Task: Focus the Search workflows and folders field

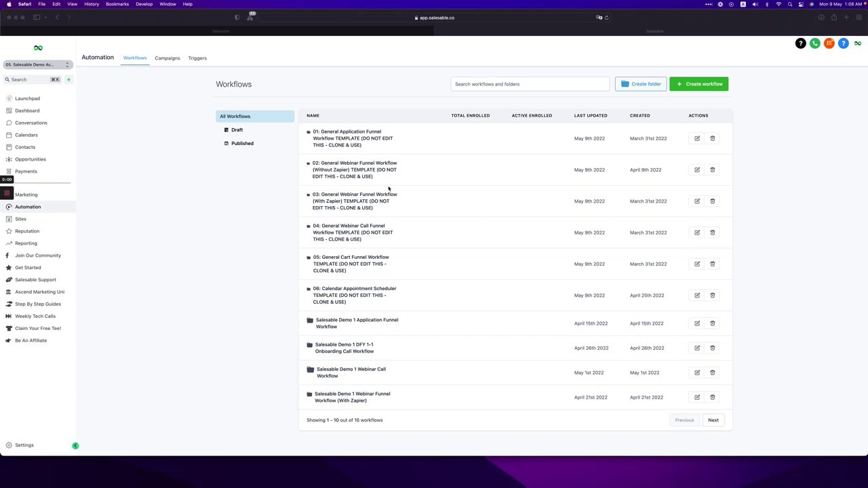Action: click(x=530, y=84)
